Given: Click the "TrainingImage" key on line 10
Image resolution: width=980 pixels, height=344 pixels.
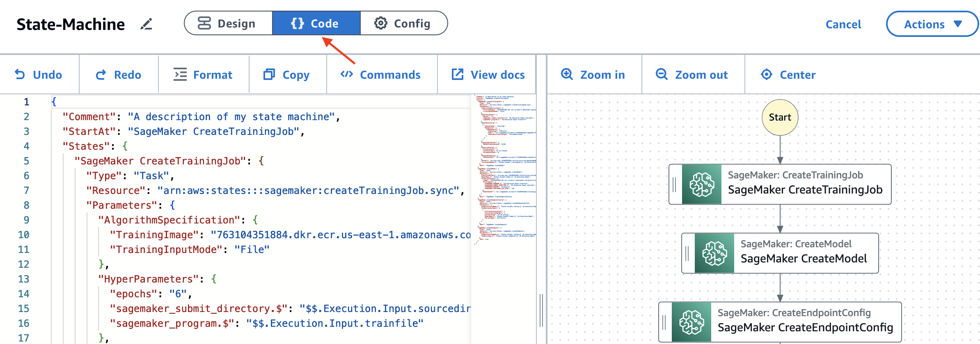Looking at the screenshot, I should [154, 235].
